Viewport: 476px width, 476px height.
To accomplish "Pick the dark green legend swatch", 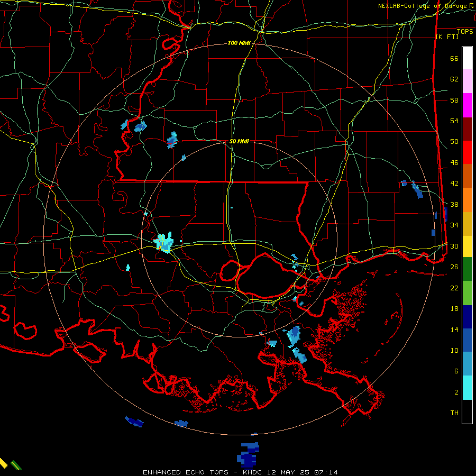I will (467, 269).
